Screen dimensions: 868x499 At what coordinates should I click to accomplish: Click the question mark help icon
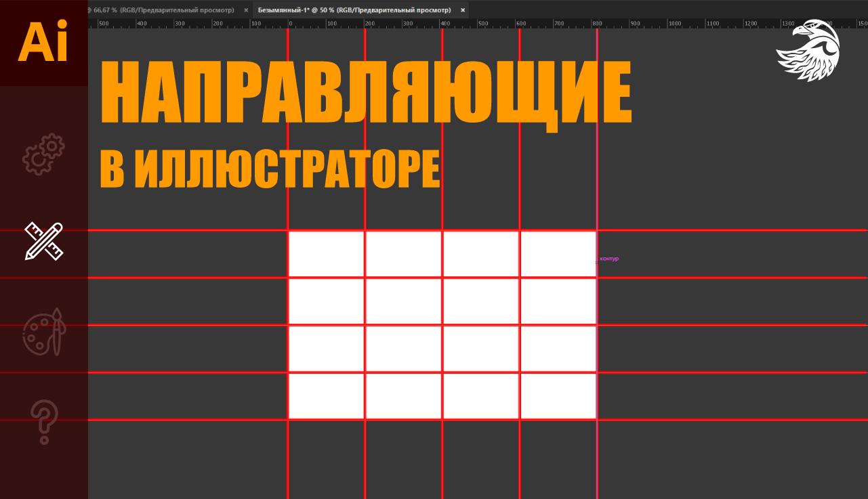45,422
